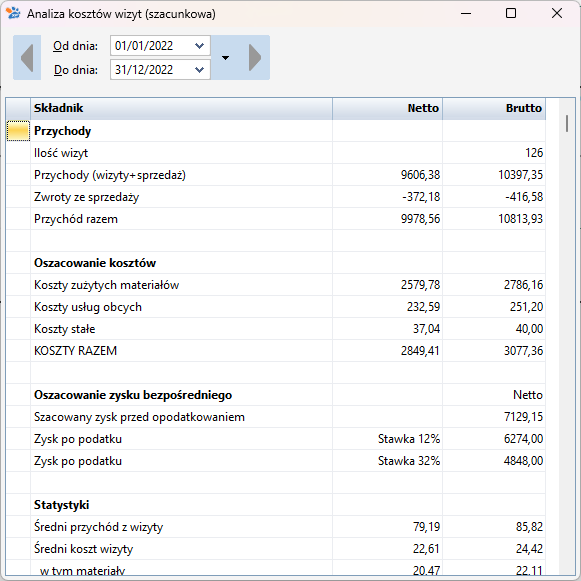Select the Netto column header
The height and width of the screenshot is (581, 581).
pos(387,108)
